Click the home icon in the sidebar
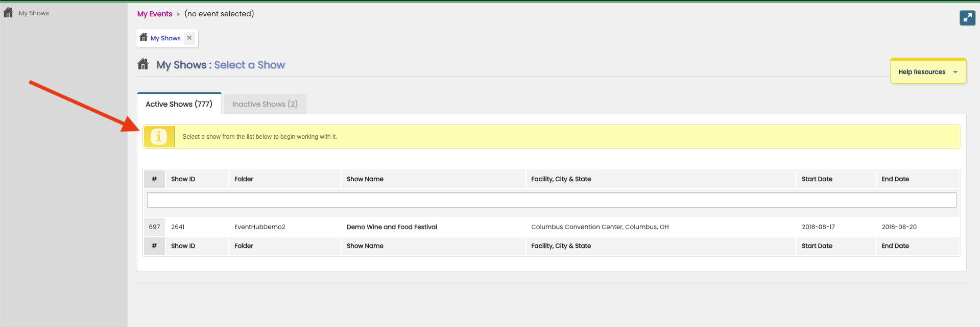 point(8,13)
